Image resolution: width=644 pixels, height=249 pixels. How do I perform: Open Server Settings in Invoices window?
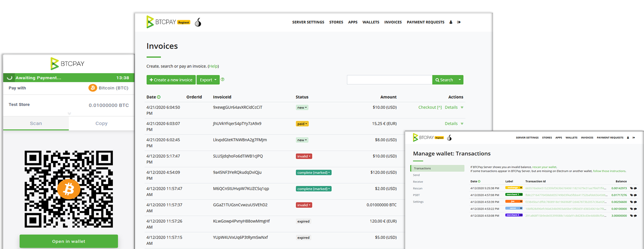pos(308,22)
